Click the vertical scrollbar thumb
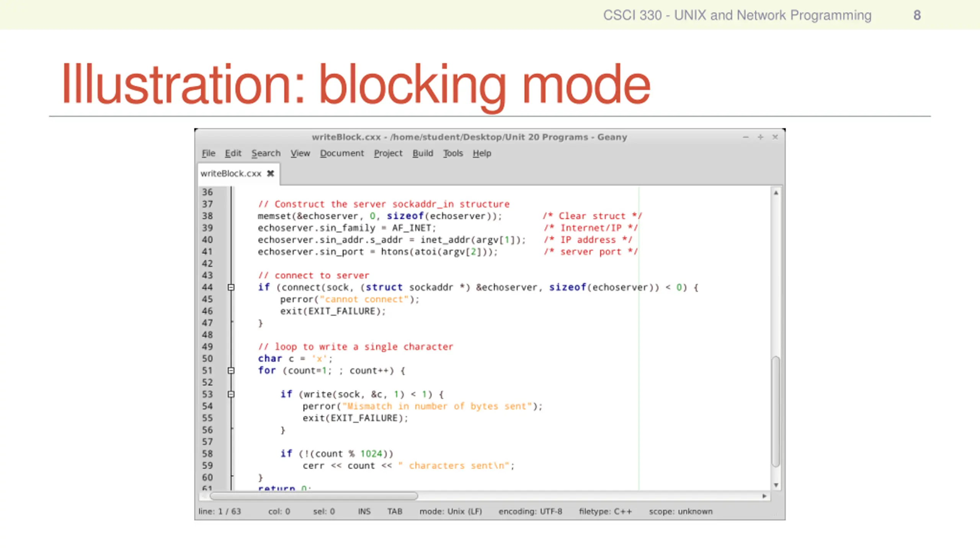The width and height of the screenshot is (980, 551). point(776,411)
